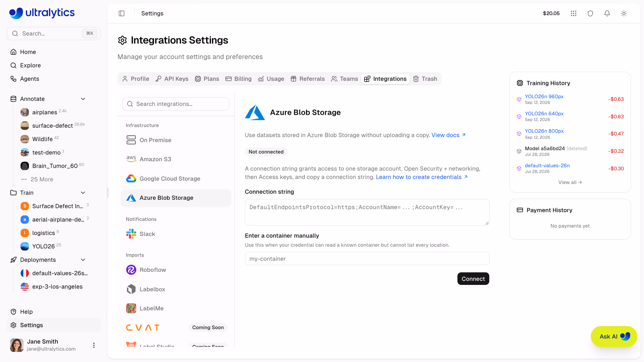Screen dimensions: 644x362
Task: Open Agents in sidebar
Action: (x=54, y=79)
